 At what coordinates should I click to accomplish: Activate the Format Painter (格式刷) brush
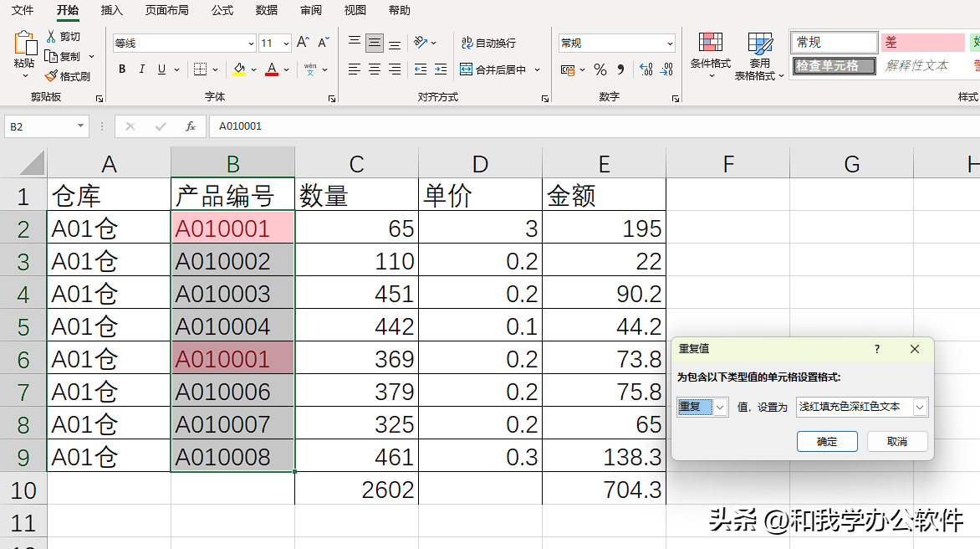51,76
